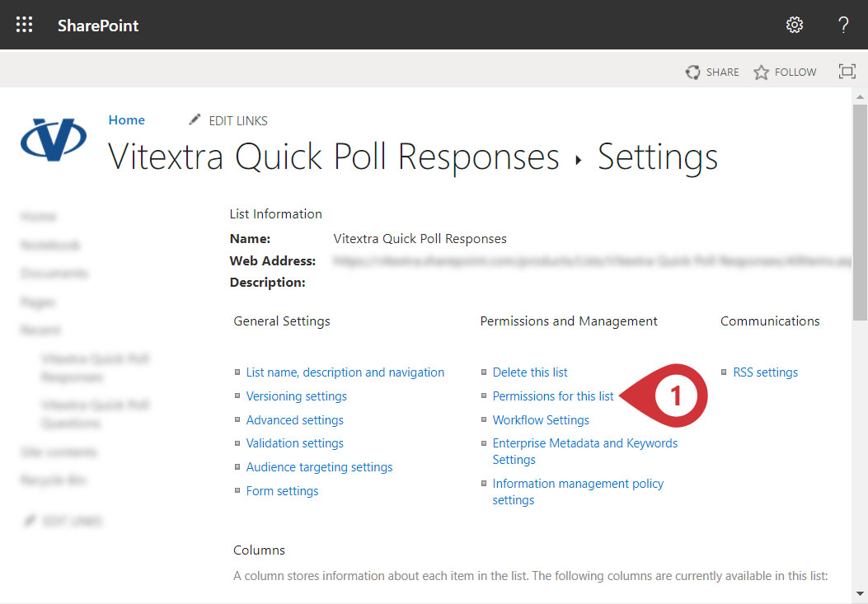Screen dimensions: 868x604
Task: Open Permissions for this list
Action: click(553, 396)
